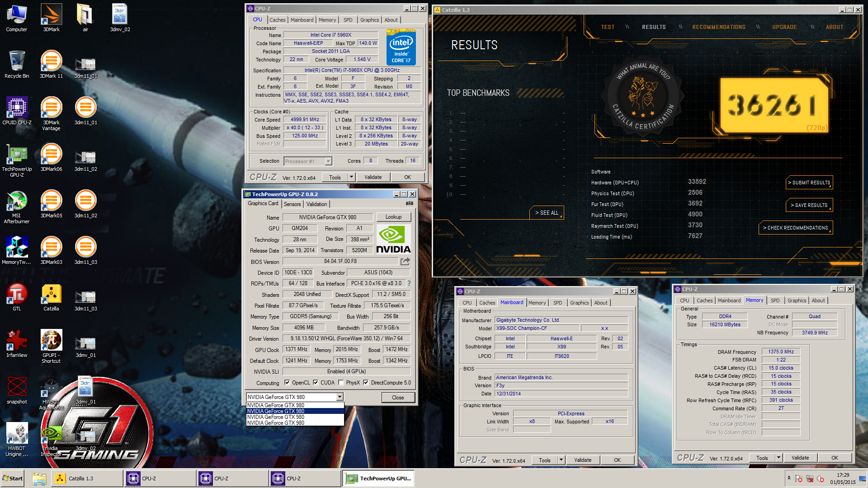Screen dimensions: 868x488
Task: Switch to Catzilla 1.3 taskbar button
Action: point(87,479)
